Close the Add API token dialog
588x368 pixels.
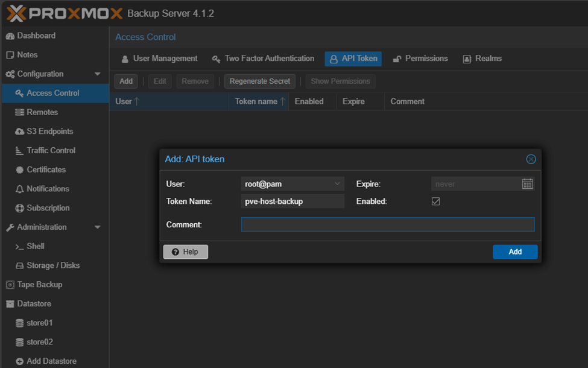pos(531,159)
